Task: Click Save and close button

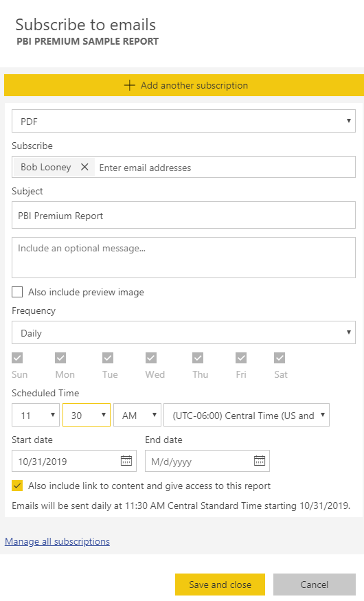Action: (x=220, y=585)
